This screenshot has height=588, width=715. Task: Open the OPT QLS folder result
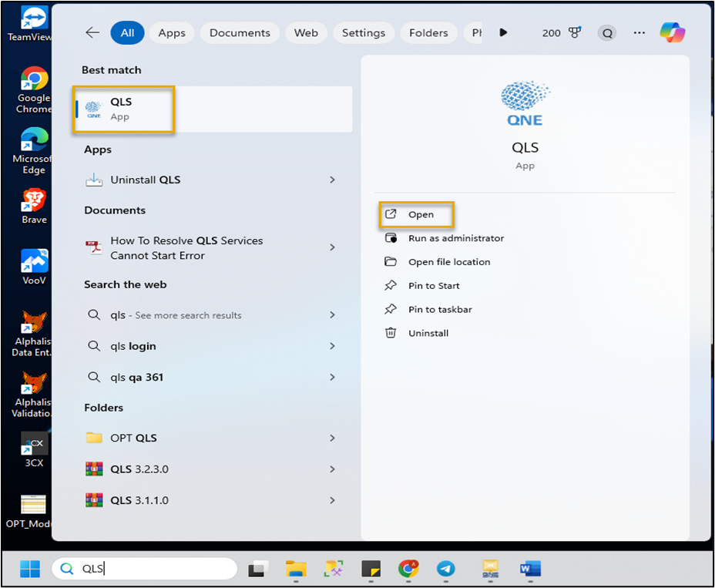pos(133,438)
